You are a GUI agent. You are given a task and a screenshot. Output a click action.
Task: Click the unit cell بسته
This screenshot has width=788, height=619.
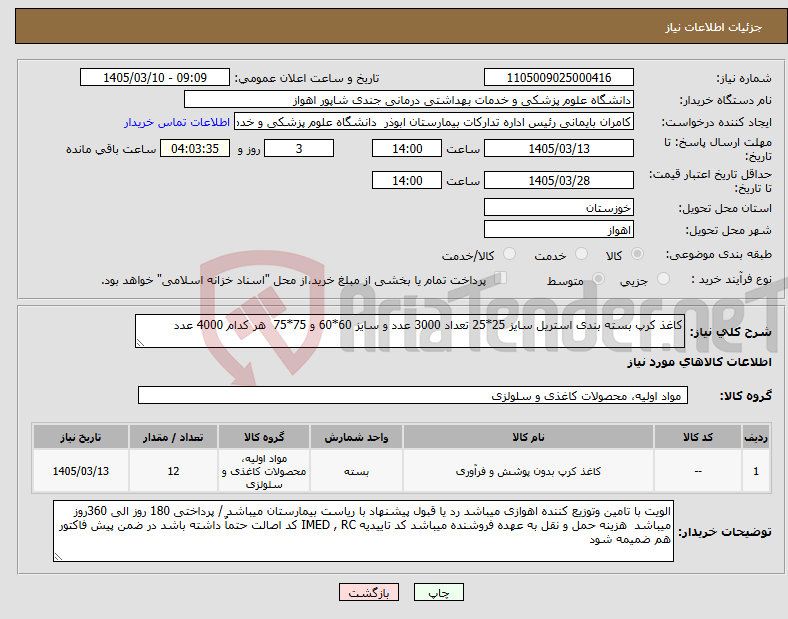[x=356, y=471]
